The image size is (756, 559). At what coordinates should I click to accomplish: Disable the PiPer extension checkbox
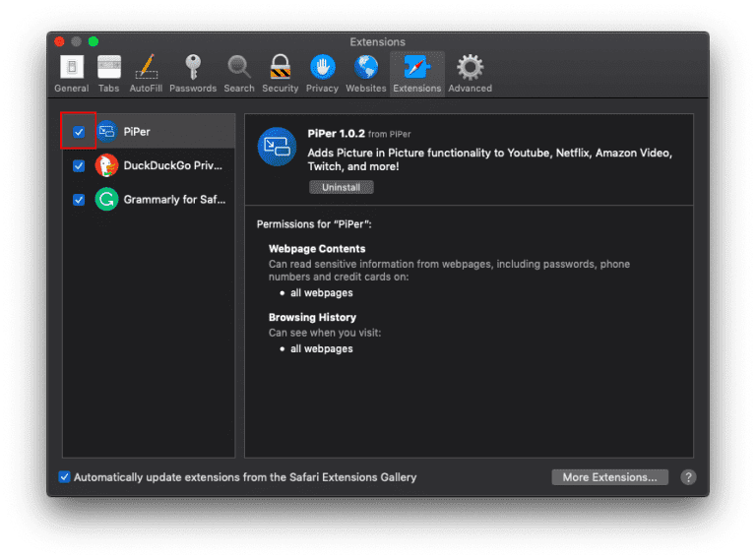tap(79, 132)
